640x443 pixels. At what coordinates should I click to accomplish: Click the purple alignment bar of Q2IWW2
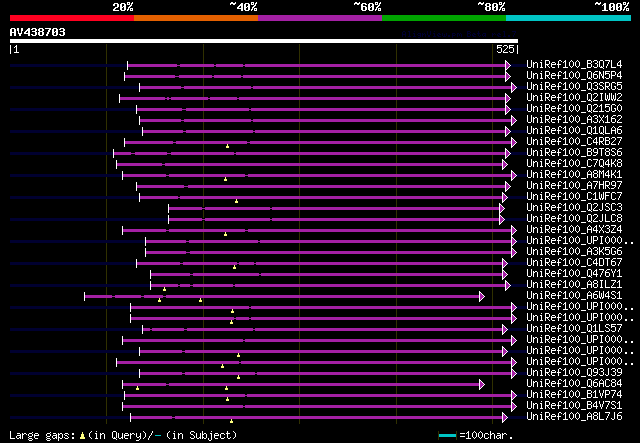313,98
